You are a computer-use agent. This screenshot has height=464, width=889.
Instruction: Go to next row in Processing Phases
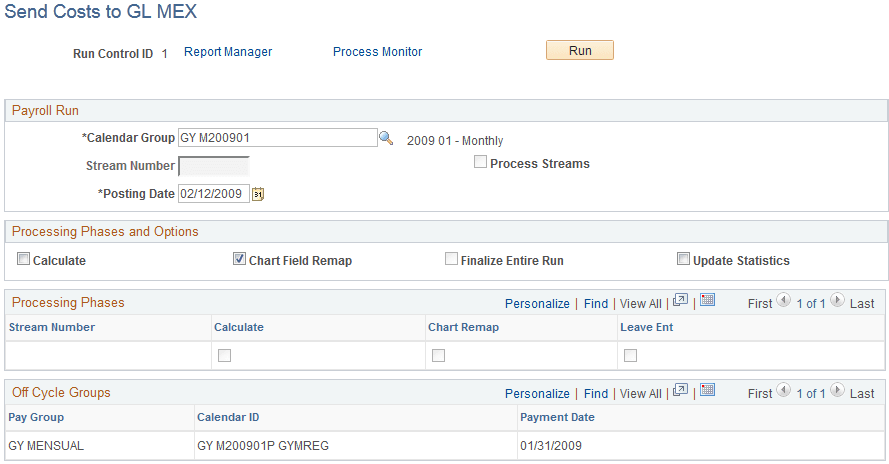pos(837,300)
